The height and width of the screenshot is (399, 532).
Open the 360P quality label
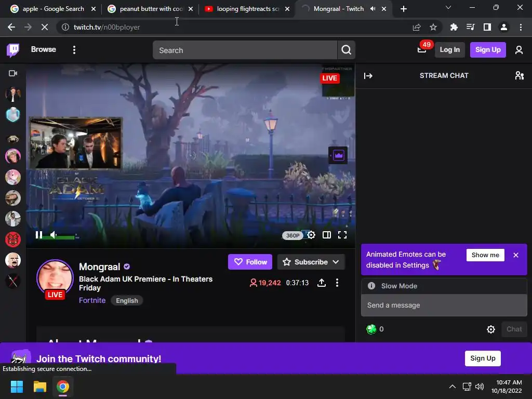[292, 235]
